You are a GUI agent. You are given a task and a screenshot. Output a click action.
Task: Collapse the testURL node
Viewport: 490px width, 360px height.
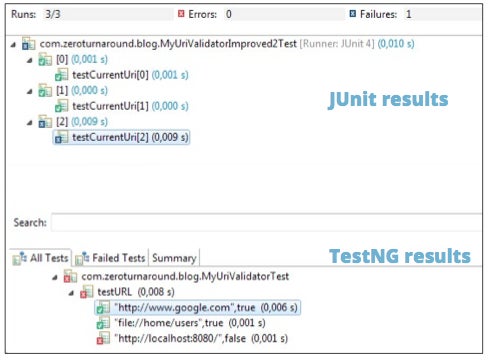[71, 293]
